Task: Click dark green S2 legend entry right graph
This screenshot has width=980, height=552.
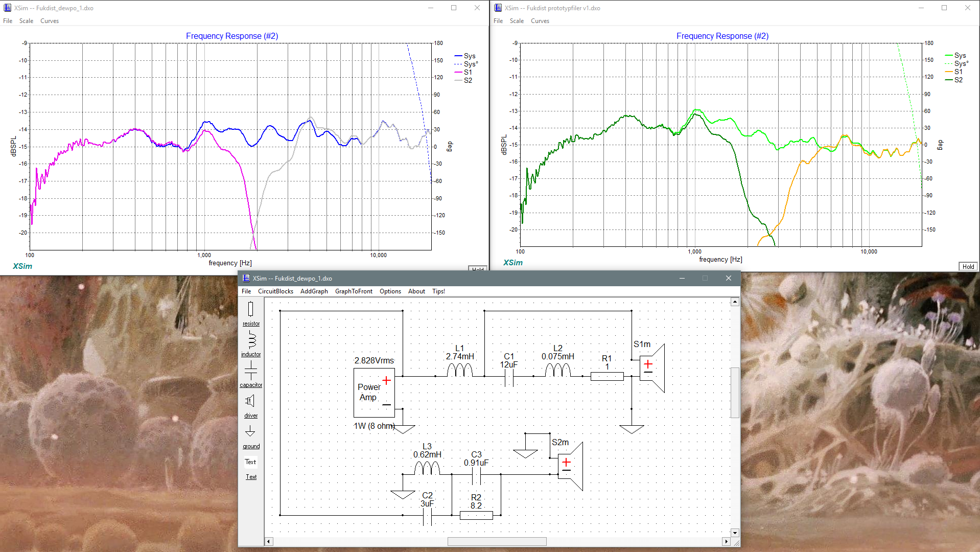Action: (x=954, y=80)
